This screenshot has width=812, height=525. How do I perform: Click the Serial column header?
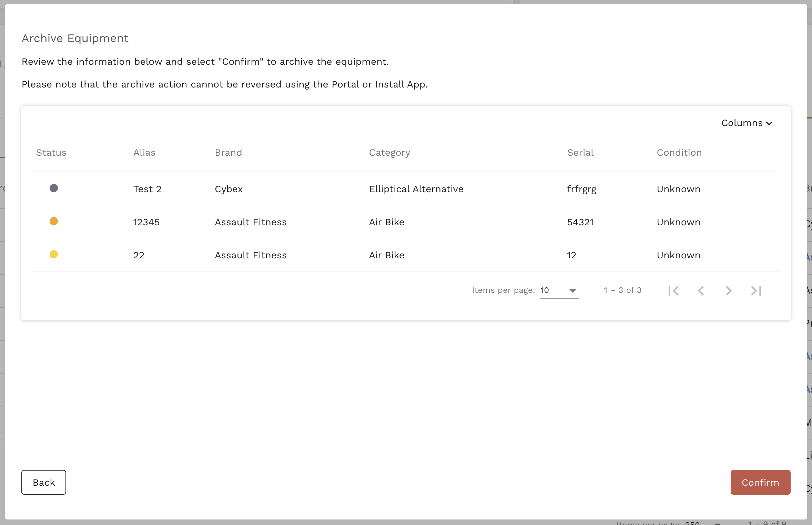pos(580,153)
